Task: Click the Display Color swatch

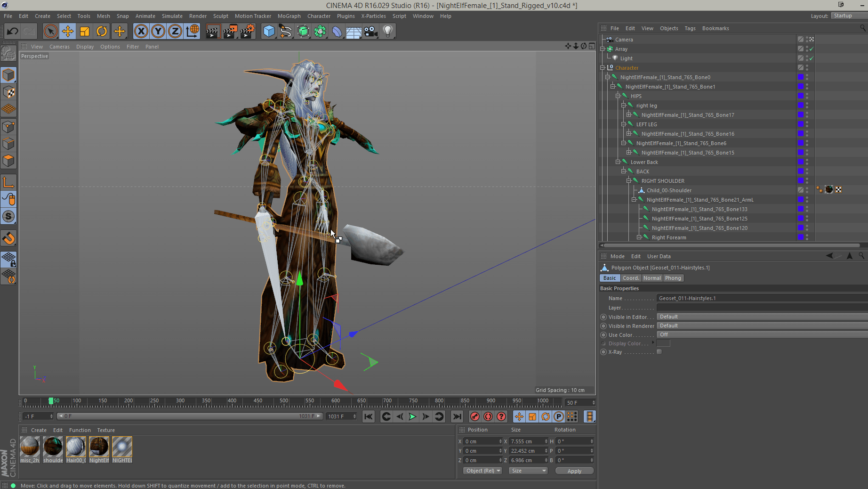Action: 663,343
